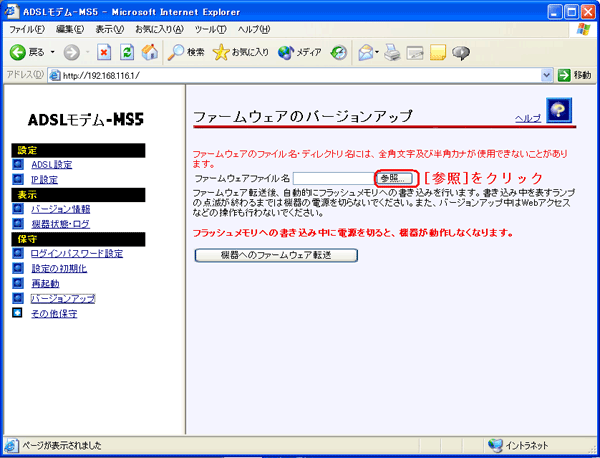The height and width of the screenshot is (458, 600).
Task: Expand the address bar dropdown arrow
Action: [547, 75]
